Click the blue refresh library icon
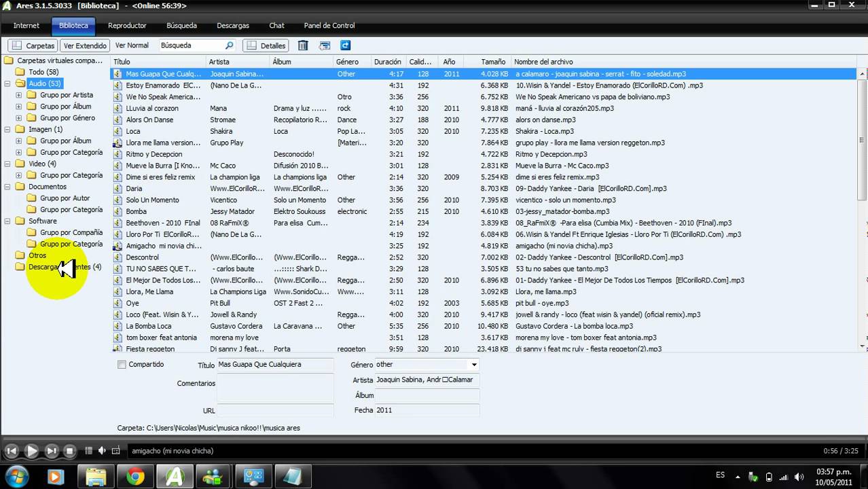868x489 pixels. 345,46
